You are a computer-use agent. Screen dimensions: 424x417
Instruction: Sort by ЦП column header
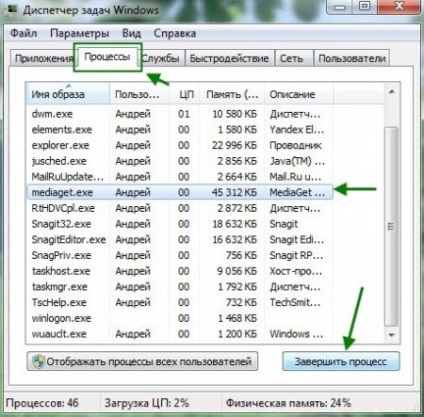pyautogui.click(x=185, y=94)
